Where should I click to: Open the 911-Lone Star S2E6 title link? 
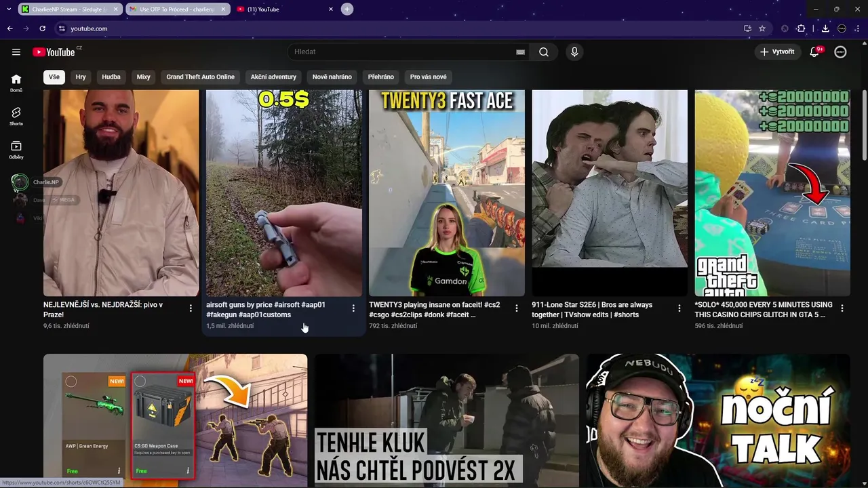[592, 310]
